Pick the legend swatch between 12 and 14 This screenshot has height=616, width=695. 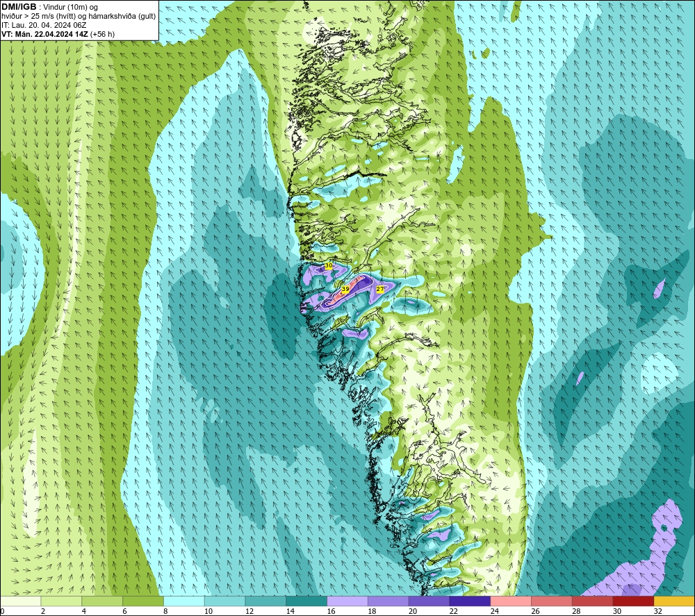coord(265,601)
